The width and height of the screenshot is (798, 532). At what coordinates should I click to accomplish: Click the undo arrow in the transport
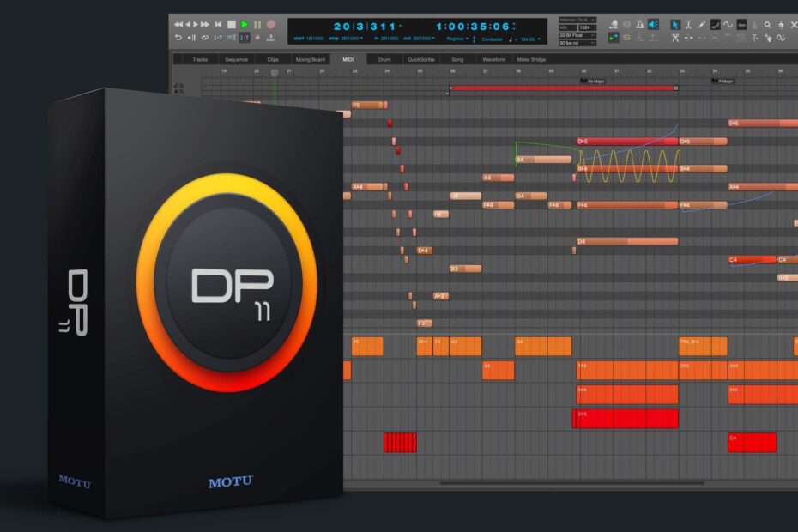pyautogui.click(x=178, y=38)
